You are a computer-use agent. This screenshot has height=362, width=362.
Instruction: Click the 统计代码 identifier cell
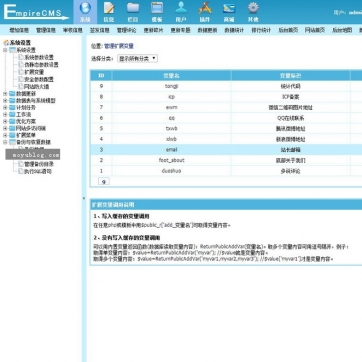click(x=291, y=86)
